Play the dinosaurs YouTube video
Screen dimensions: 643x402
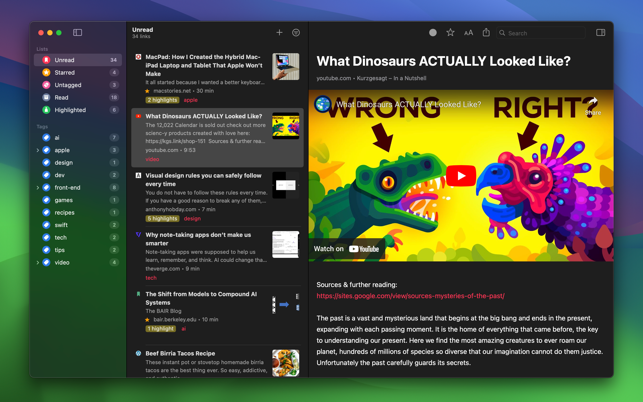460,176
